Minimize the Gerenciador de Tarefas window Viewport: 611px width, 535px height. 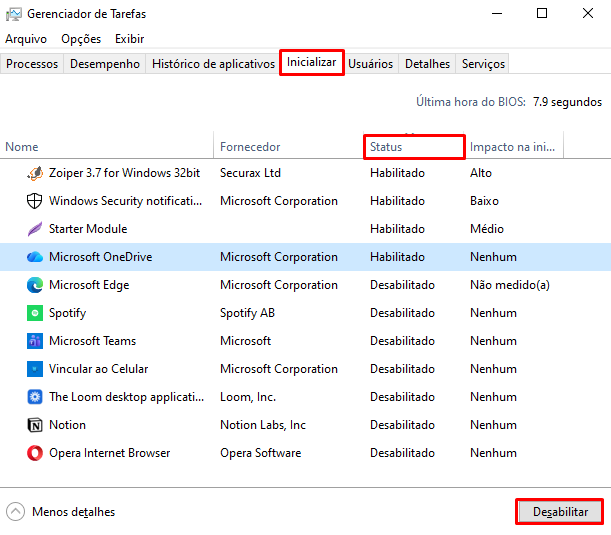pyautogui.click(x=497, y=14)
